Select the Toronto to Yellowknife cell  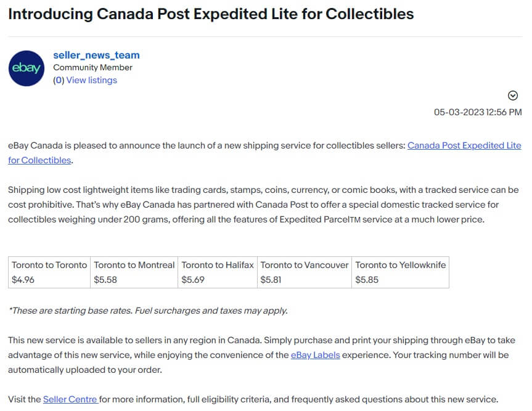click(400, 265)
